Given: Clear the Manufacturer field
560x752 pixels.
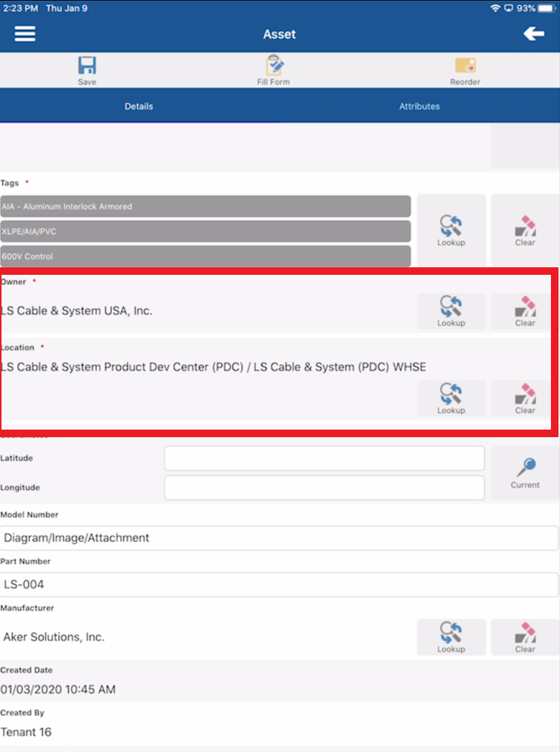Looking at the screenshot, I should coord(525,637).
